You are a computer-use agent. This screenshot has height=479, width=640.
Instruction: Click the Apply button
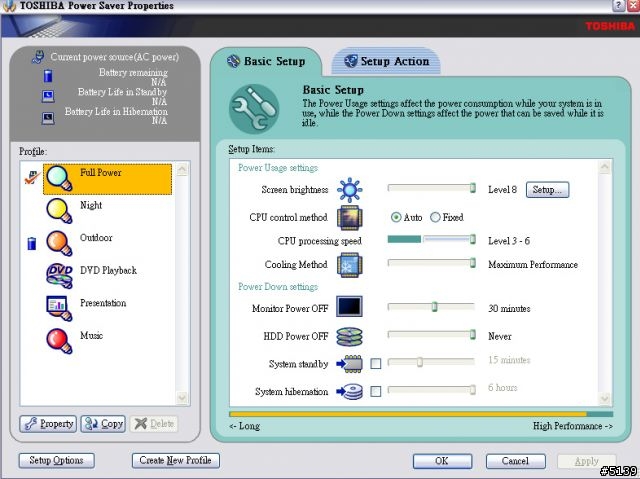(587, 461)
